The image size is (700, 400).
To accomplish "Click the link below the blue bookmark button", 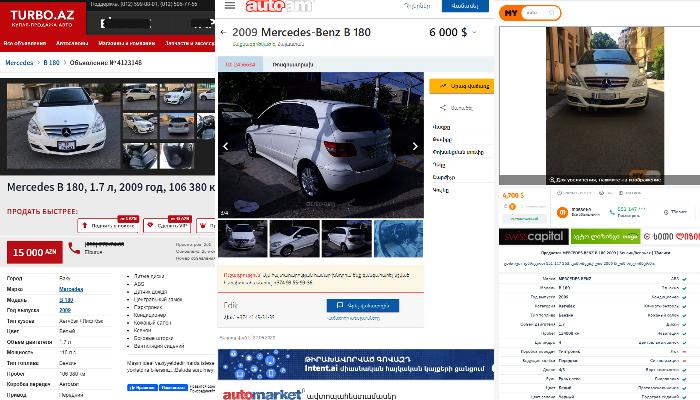I will click(x=354, y=318).
